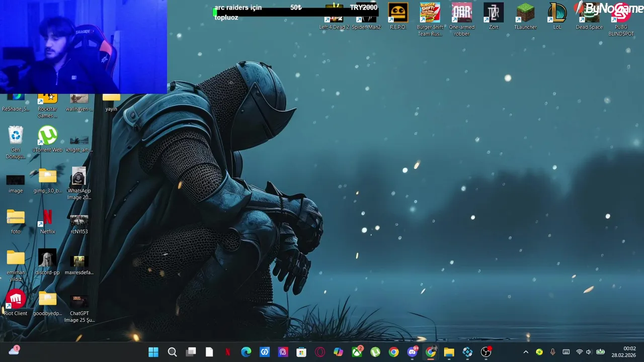Viewport: 644px width, 362px height.
Task: Open Task View from the taskbar
Action: click(x=191, y=352)
